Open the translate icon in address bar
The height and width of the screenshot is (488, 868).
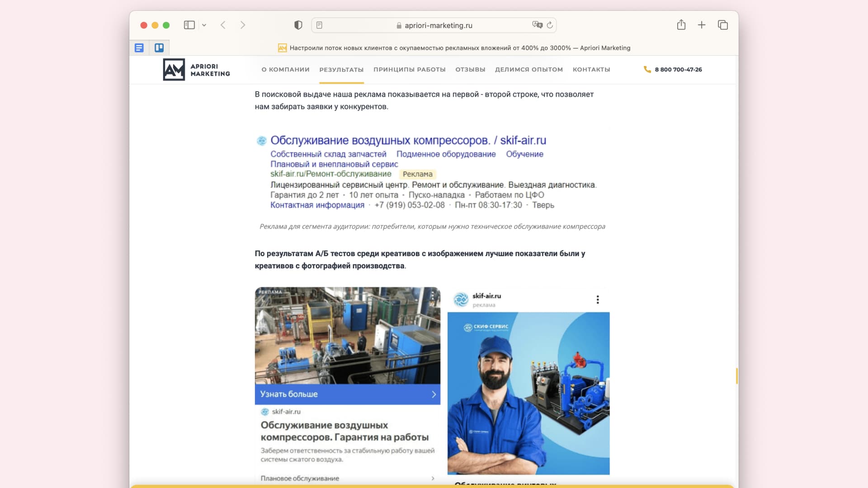(538, 25)
